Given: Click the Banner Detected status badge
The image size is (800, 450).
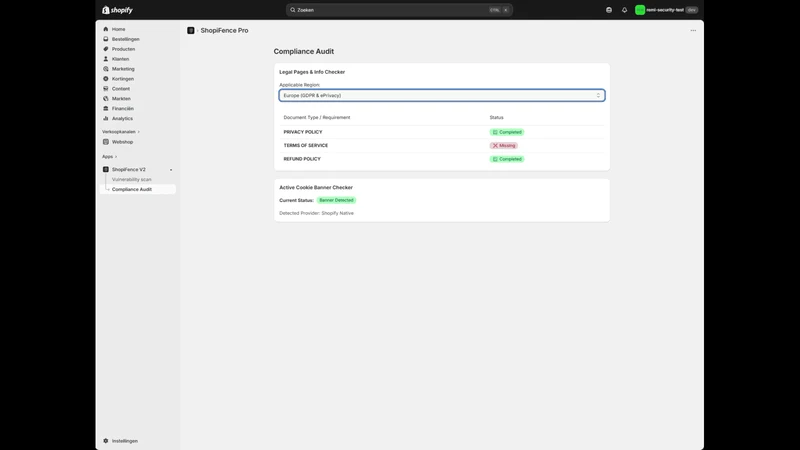Looking at the screenshot, I should (x=336, y=200).
